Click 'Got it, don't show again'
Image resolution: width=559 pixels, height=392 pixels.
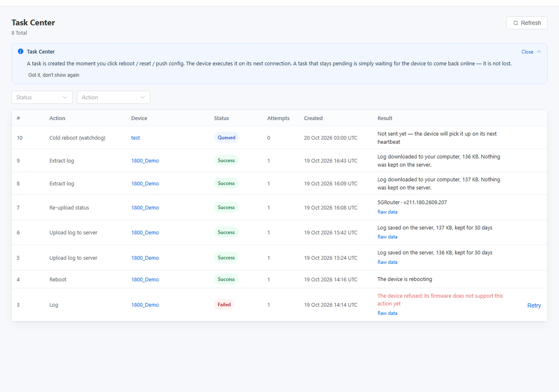tap(54, 75)
